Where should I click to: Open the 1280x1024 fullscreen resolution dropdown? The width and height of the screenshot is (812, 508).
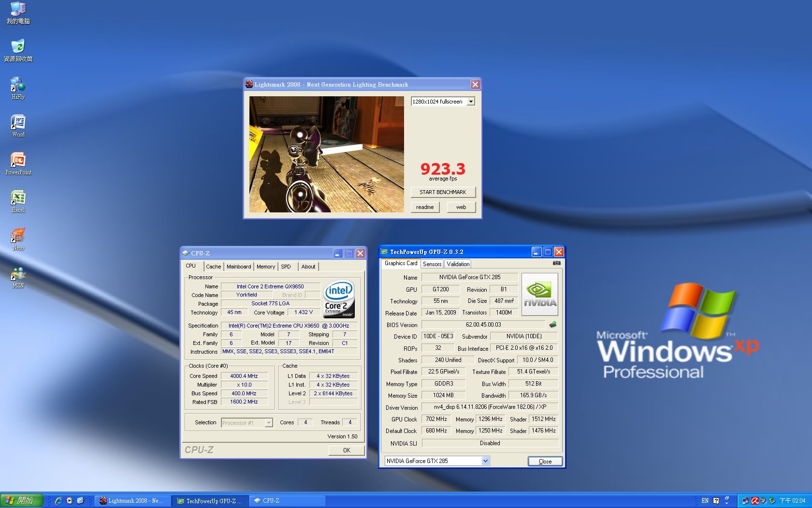[471, 102]
